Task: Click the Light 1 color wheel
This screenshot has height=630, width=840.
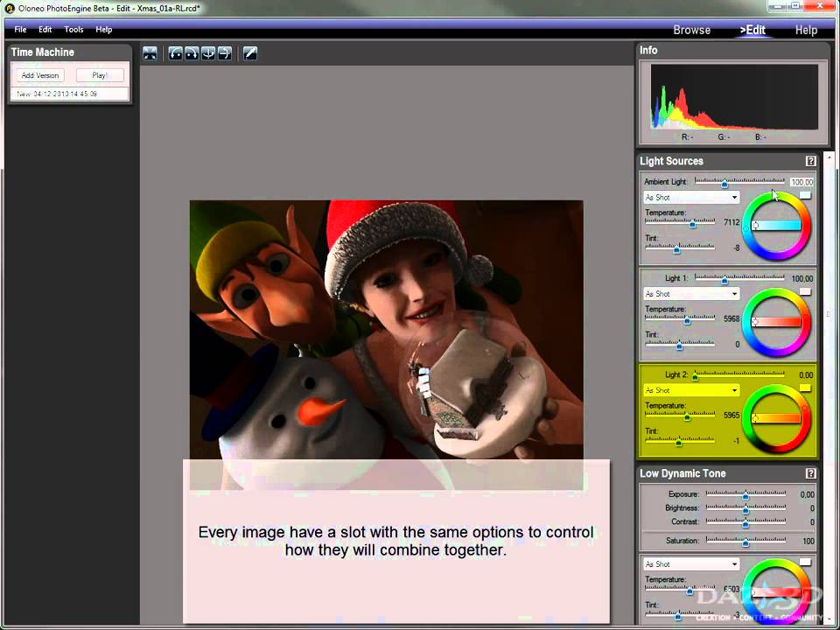Action: click(777, 323)
